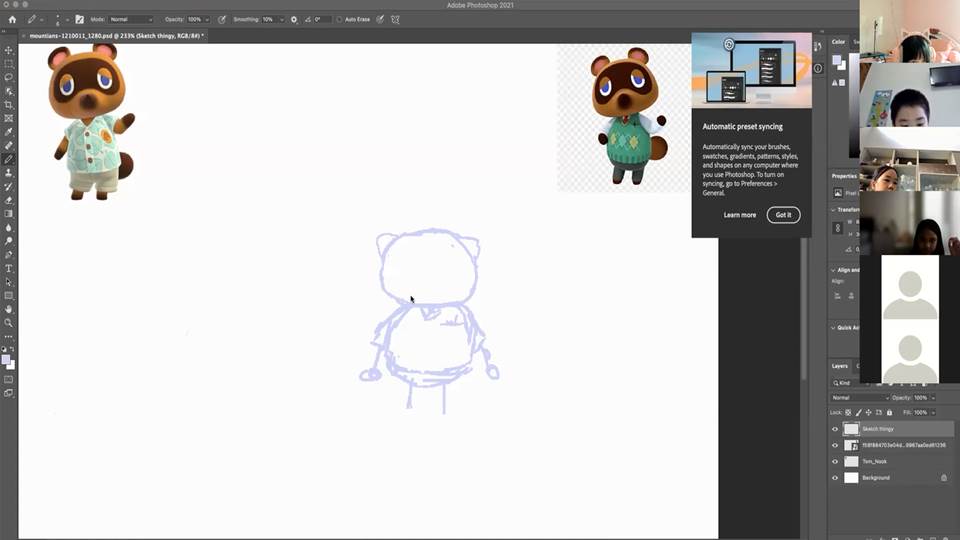Select the Zoom tool
Screen dimensions: 960x540
(9, 323)
